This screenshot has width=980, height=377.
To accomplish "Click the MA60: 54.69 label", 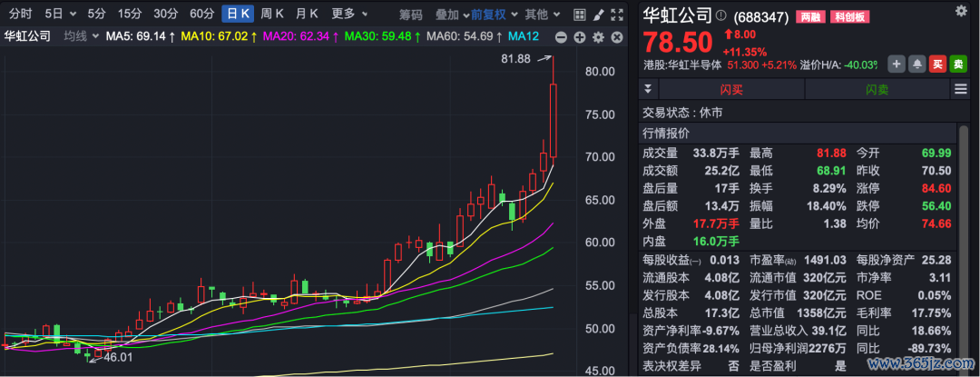I will click(465, 37).
